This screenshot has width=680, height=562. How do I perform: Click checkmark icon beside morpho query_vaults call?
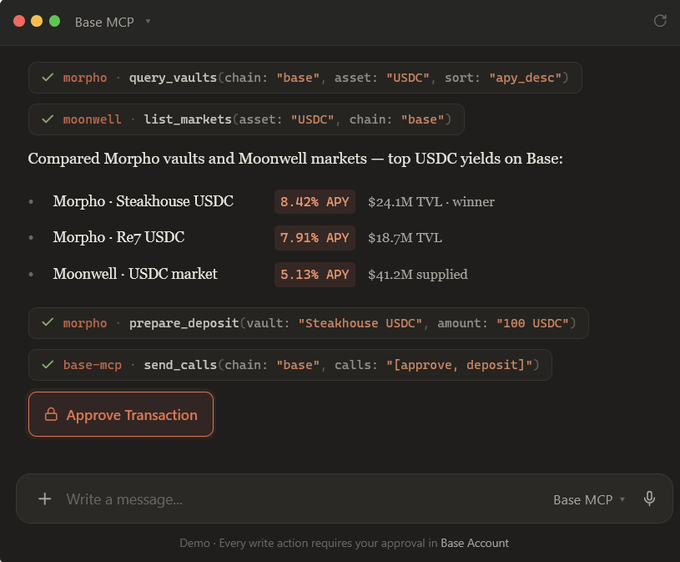(48, 78)
